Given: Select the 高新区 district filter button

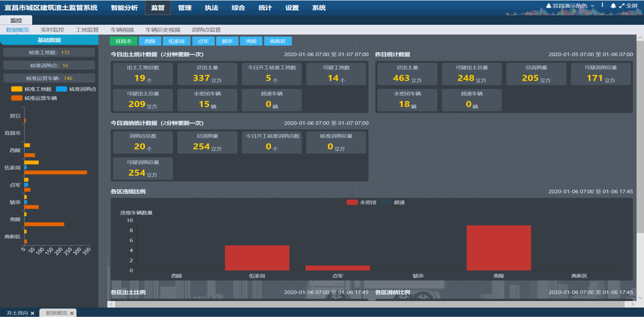Looking at the screenshot, I should tap(278, 41).
